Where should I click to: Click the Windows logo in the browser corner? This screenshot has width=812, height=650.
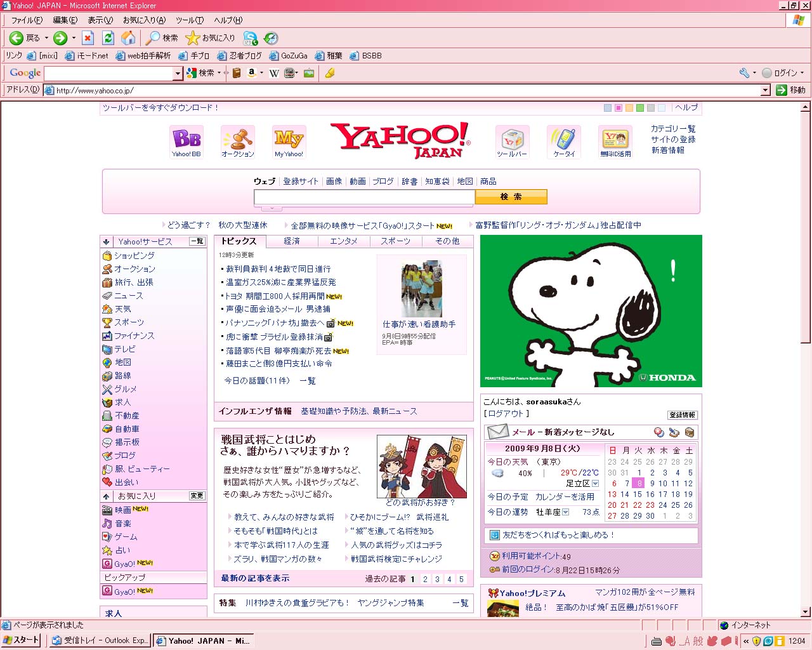click(799, 20)
